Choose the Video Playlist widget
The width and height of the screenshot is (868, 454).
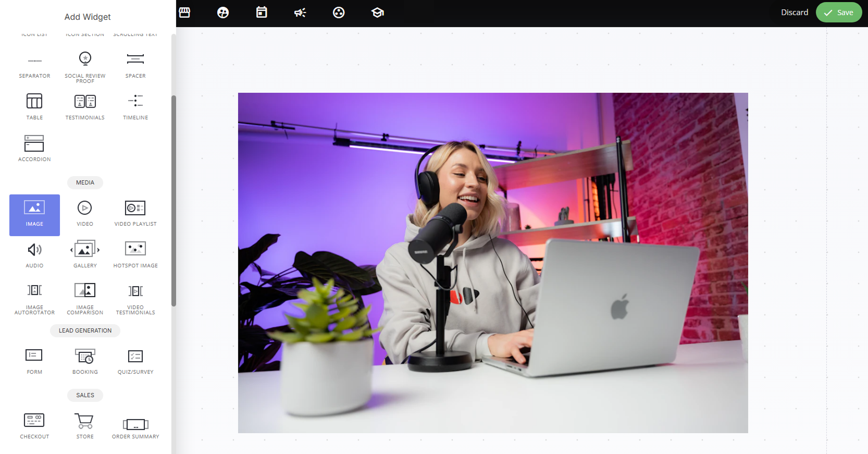click(x=135, y=215)
